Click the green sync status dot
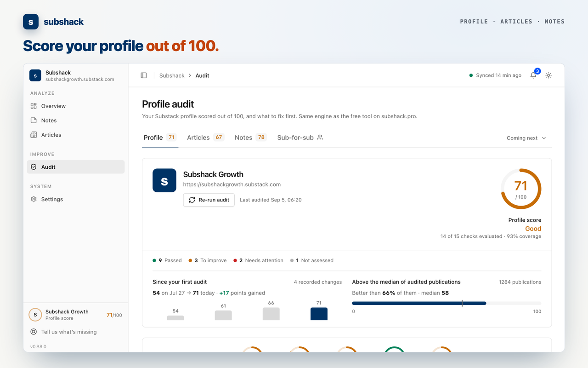Screen dimensions: 588x368 [471, 75]
